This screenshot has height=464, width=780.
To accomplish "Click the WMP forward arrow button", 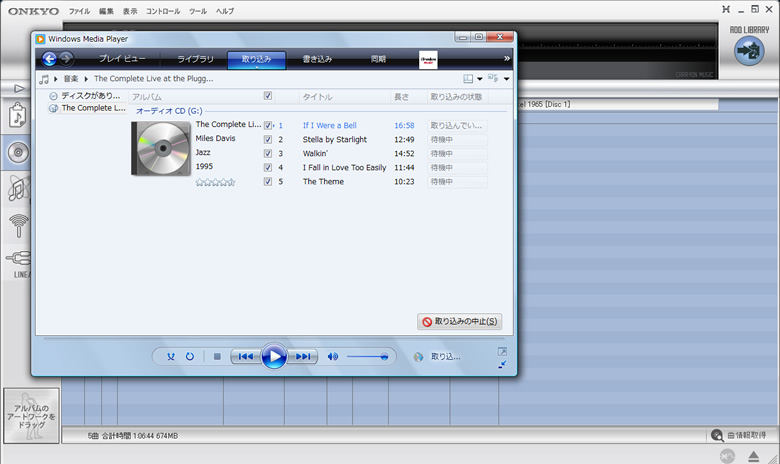I will tap(66, 59).
